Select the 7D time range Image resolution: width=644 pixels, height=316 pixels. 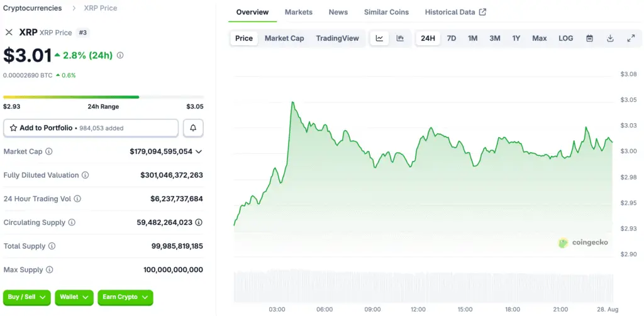[x=452, y=38]
